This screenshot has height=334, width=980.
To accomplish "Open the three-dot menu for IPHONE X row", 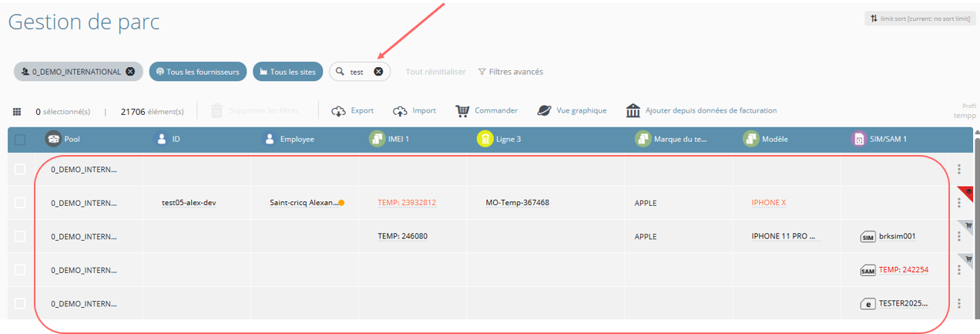I will click(x=959, y=203).
